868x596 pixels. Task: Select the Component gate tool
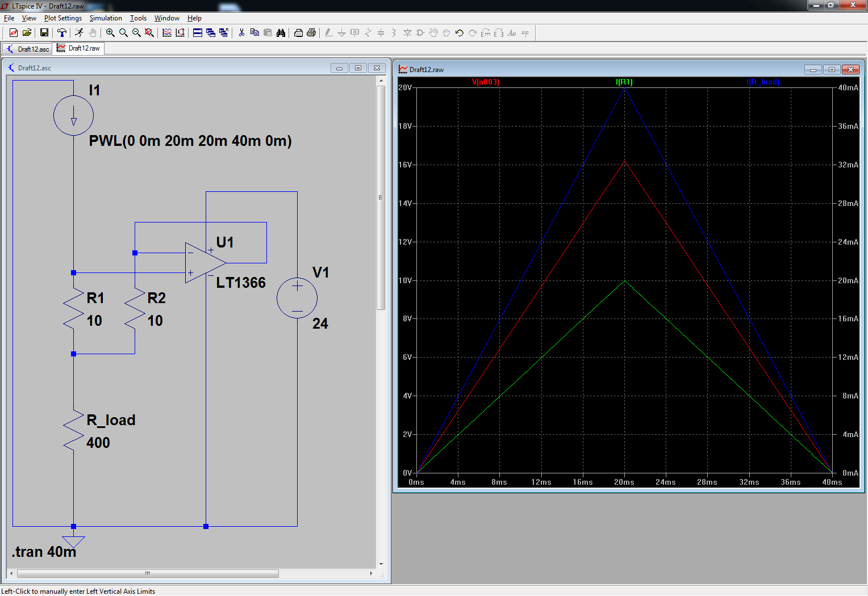tap(420, 33)
